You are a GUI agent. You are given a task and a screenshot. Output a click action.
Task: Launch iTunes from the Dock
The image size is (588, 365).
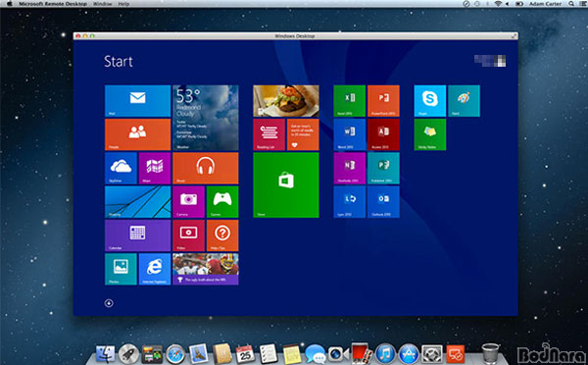click(385, 354)
